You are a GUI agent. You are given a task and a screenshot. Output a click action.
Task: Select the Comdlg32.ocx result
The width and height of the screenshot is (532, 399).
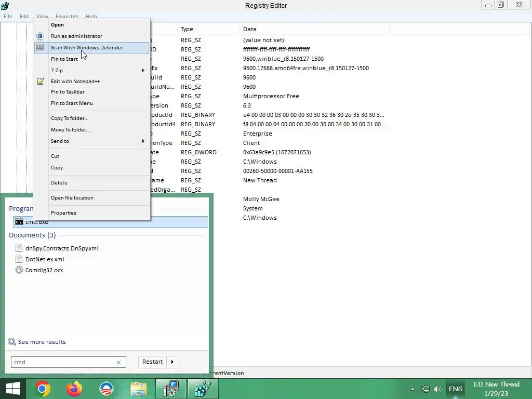pos(44,270)
